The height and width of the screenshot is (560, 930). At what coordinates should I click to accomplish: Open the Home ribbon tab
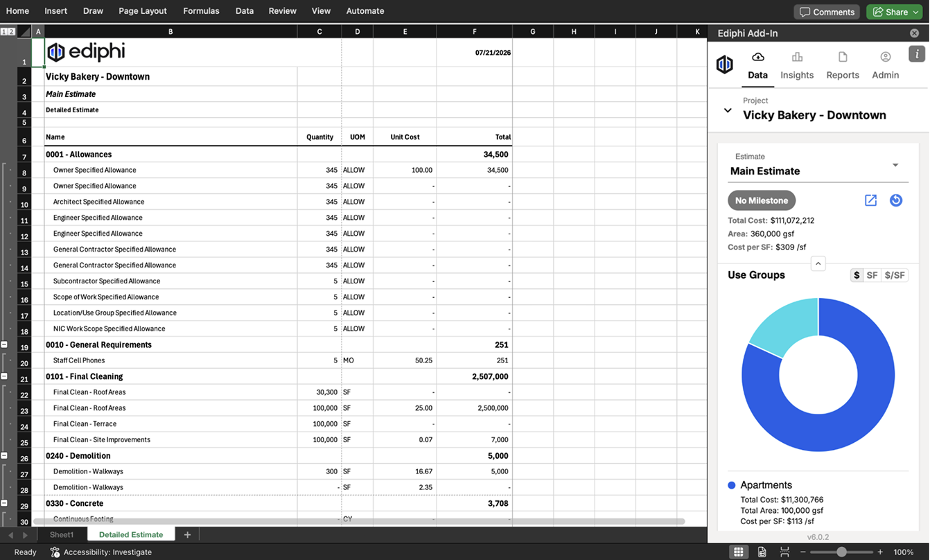[17, 11]
